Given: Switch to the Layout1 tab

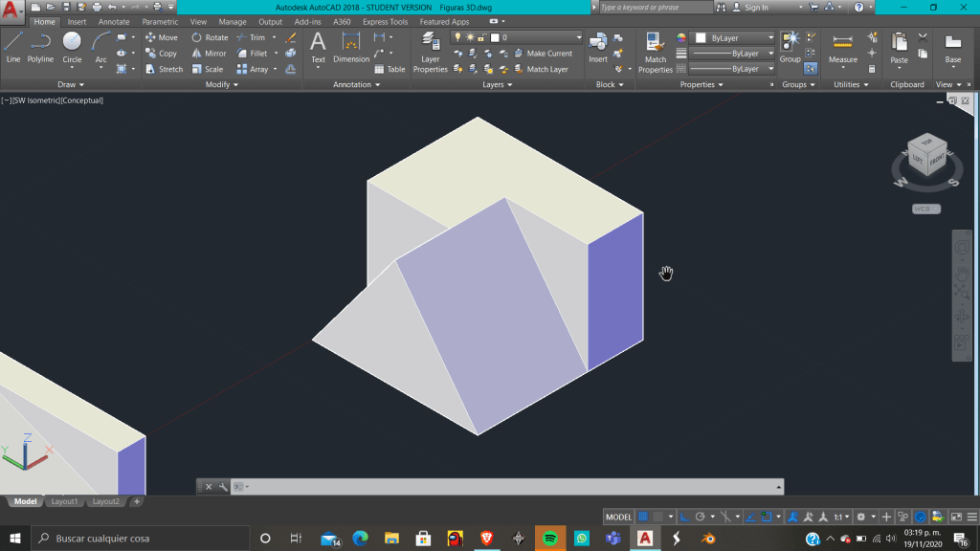Looking at the screenshot, I should coord(64,501).
